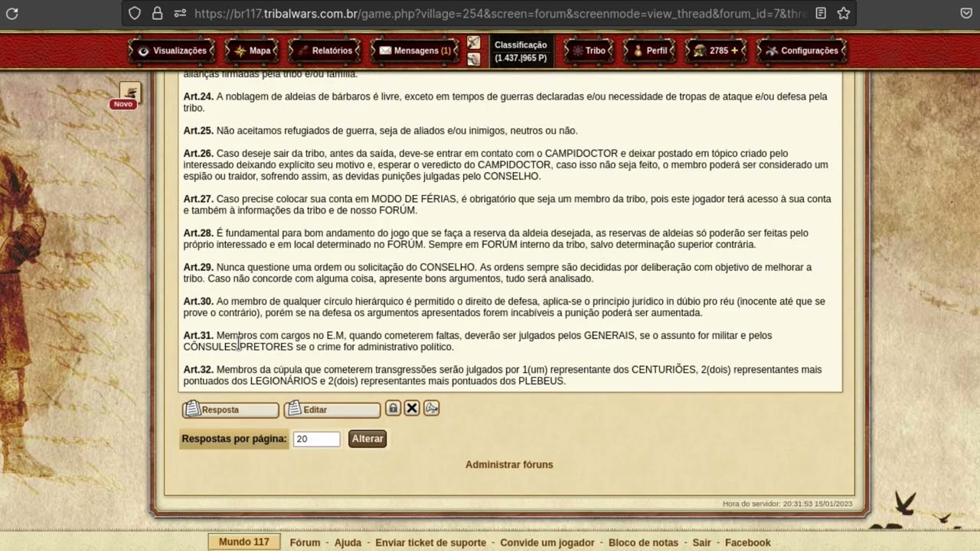Open the Facebook footer link
Screen dimensions: 980x551
pyautogui.click(x=748, y=543)
